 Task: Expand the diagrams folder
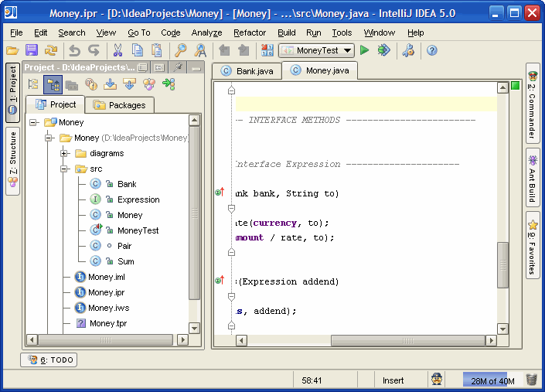(64, 153)
